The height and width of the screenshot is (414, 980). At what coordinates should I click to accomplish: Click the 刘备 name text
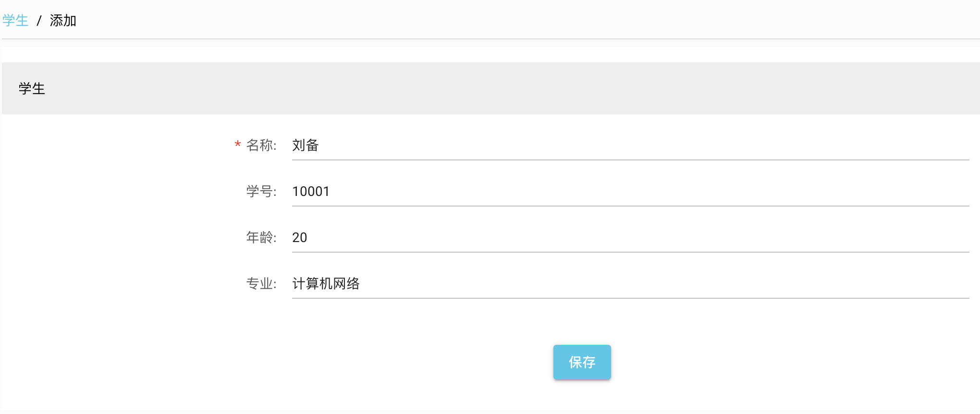pos(306,145)
